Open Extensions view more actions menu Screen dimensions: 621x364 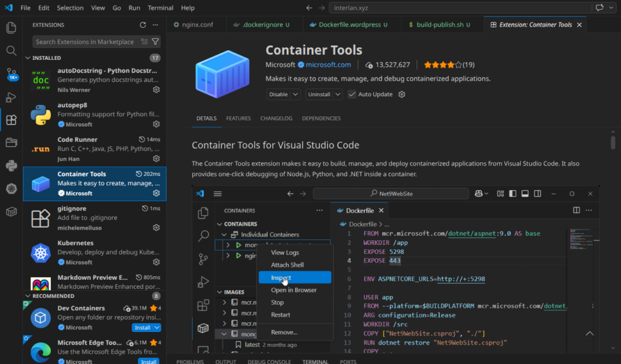point(156,25)
